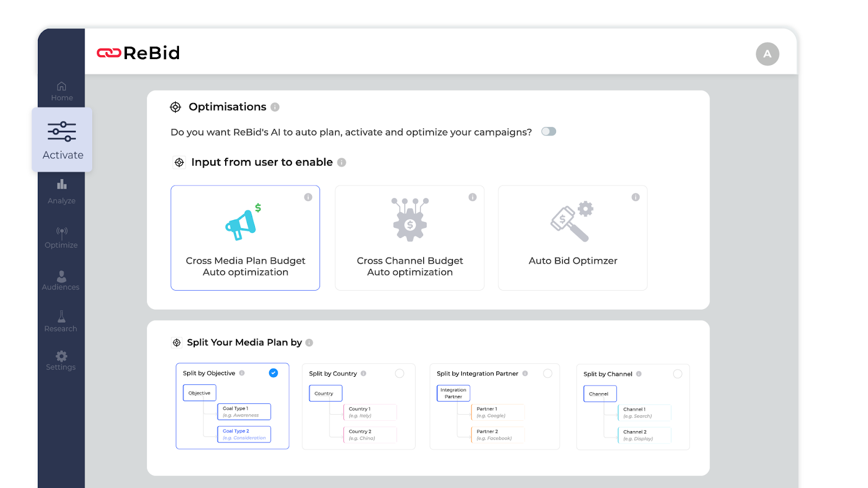Select Split by Country radio button
868x488 pixels.
click(400, 374)
